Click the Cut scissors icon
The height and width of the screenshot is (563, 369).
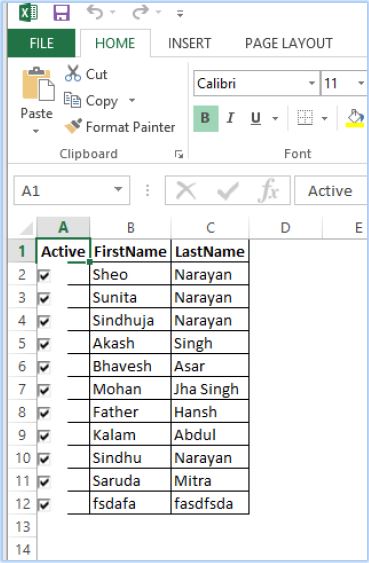click(73, 74)
